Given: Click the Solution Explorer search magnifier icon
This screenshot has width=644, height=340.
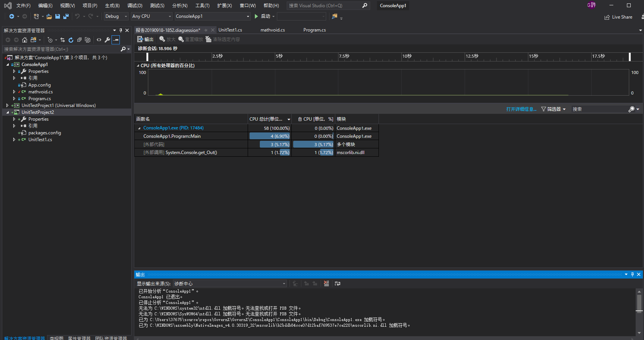Looking at the screenshot, I should pos(123,49).
